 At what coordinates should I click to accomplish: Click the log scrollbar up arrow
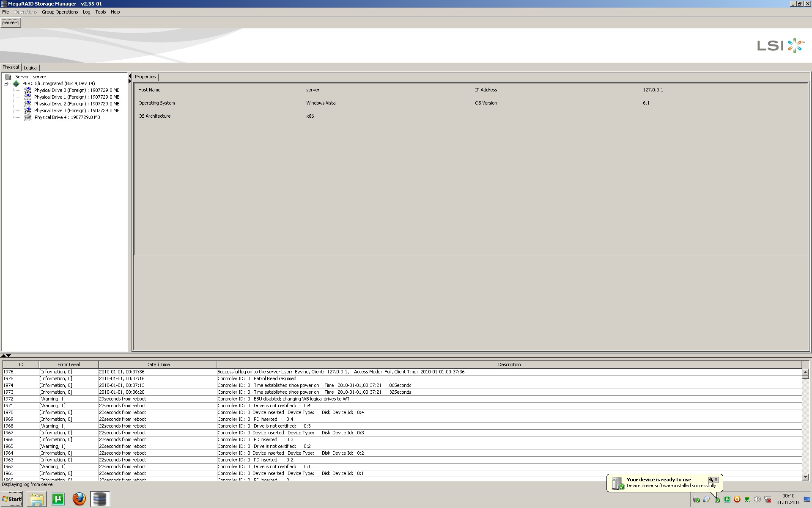click(x=806, y=372)
